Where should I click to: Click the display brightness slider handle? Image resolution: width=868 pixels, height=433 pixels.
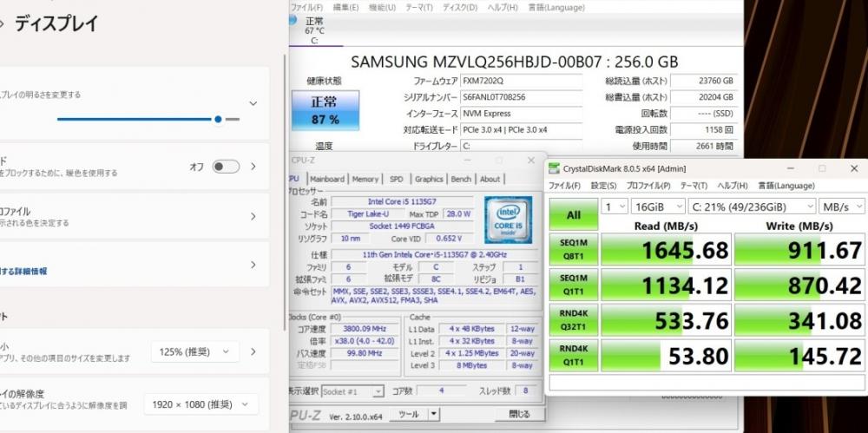[x=218, y=119]
